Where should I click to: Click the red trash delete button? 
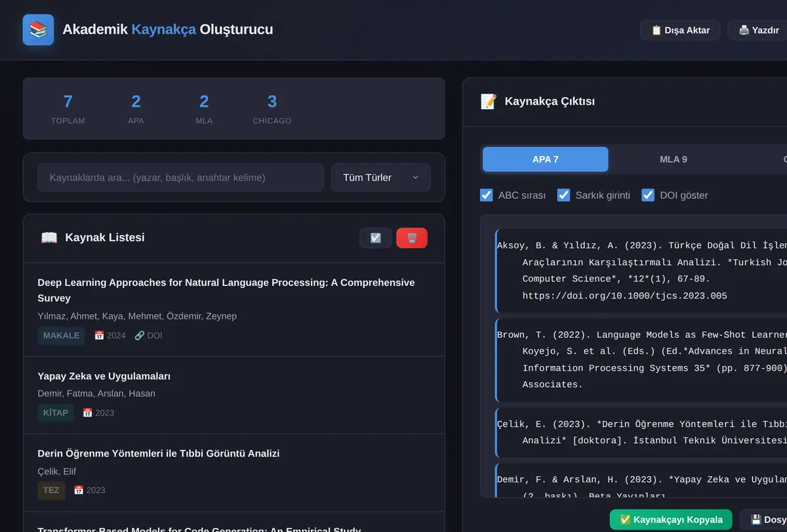(x=412, y=238)
